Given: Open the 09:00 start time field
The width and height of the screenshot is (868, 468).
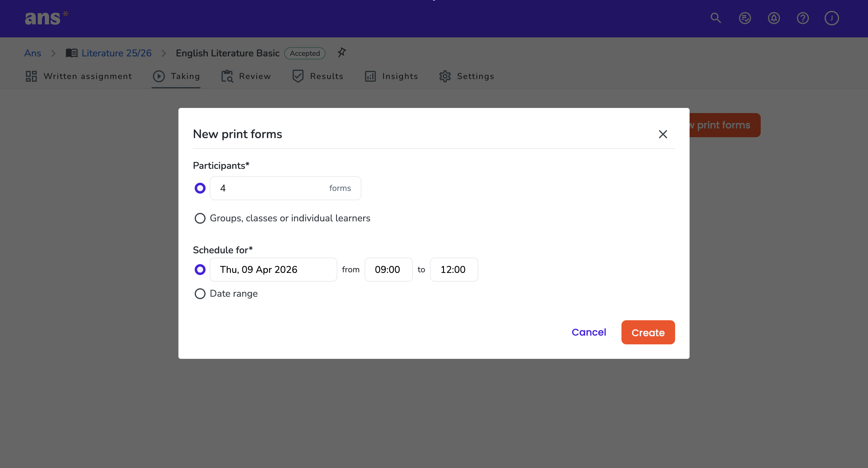Looking at the screenshot, I should [x=388, y=269].
